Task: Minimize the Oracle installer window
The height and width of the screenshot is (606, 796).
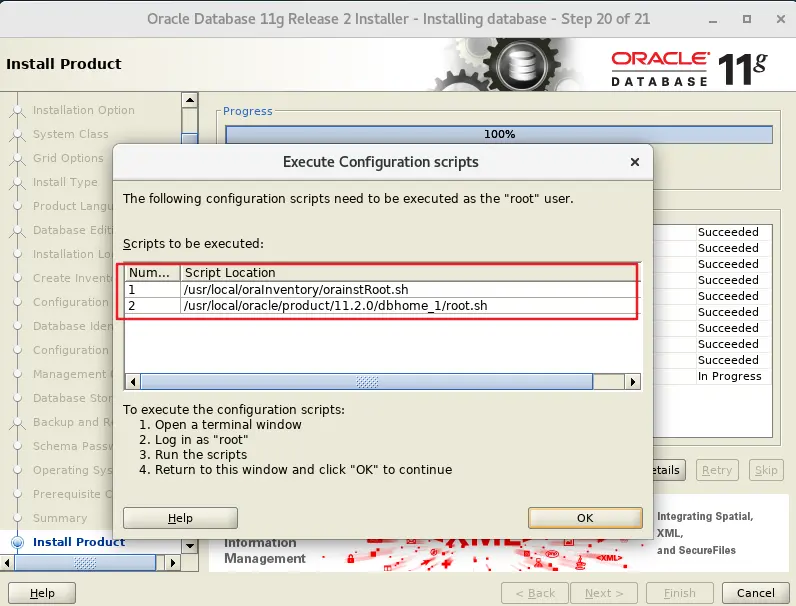Action: (713, 19)
